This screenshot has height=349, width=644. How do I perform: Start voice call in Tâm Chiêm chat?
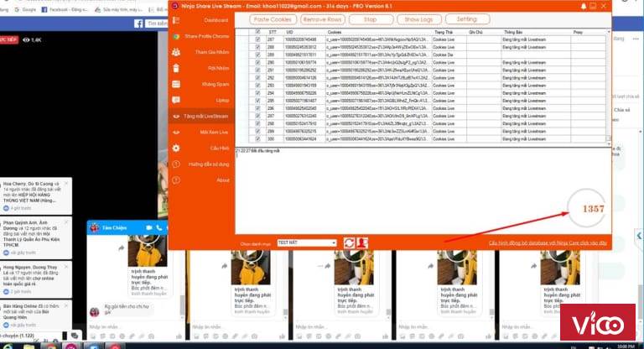(159, 227)
